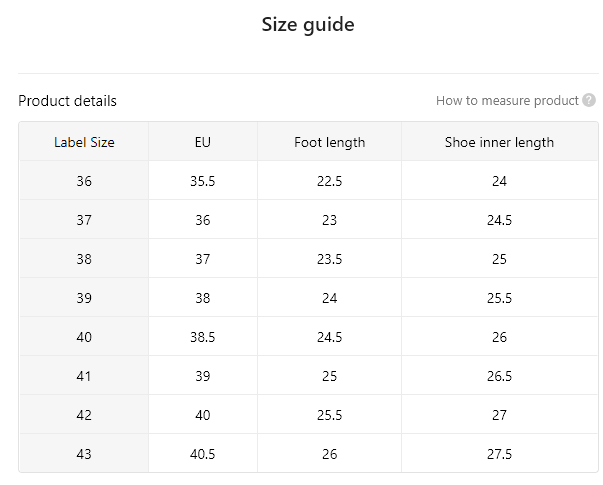Click label size 43 cell
The image size is (603, 485).
[x=84, y=454]
